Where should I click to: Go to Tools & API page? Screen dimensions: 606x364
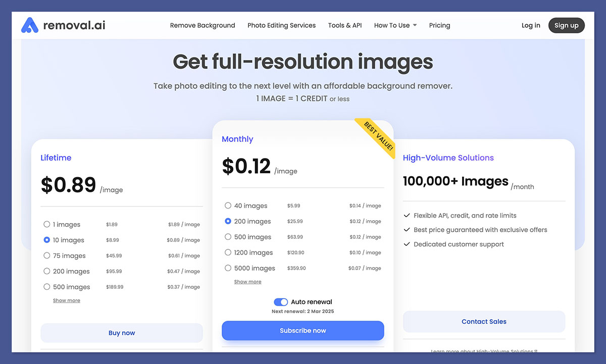(x=345, y=25)
